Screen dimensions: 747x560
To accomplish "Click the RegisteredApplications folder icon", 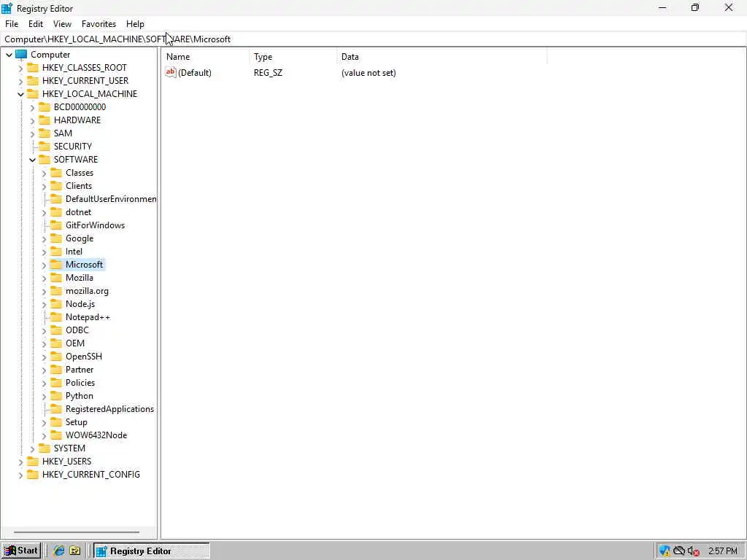I will (56, 408).
